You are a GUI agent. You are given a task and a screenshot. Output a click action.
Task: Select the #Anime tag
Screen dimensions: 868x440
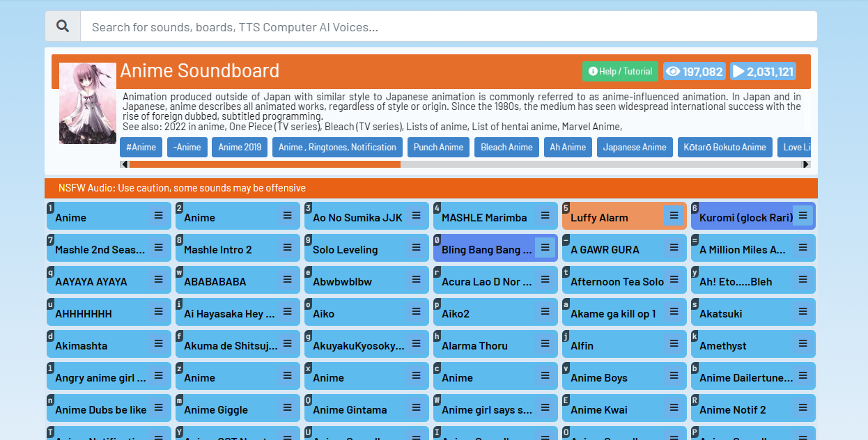coord(141,148)
